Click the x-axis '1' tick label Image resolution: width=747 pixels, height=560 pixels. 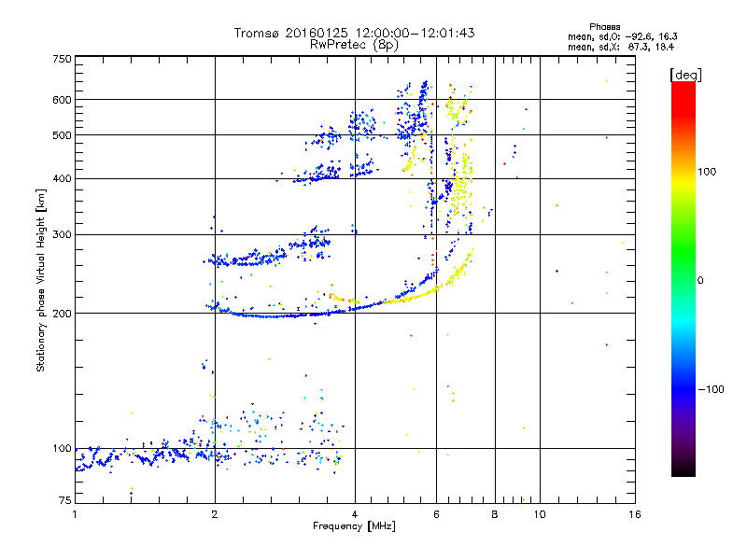coord(75,514)
